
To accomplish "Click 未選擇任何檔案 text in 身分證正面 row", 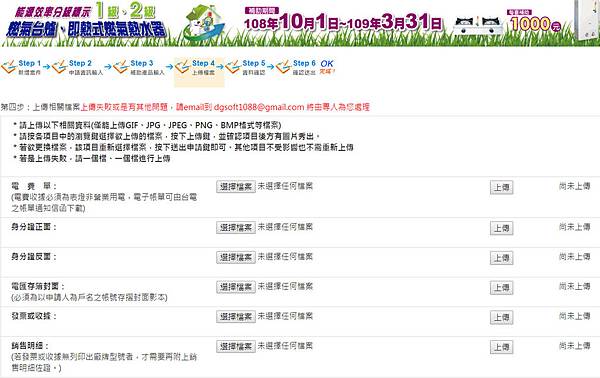I will coord(285,227).
